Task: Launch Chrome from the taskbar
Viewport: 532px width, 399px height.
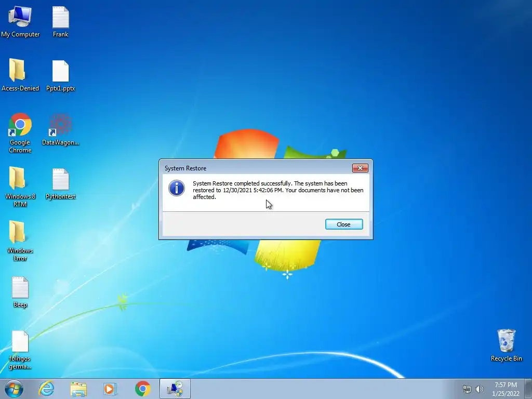Action: click(x=142, y=389)
